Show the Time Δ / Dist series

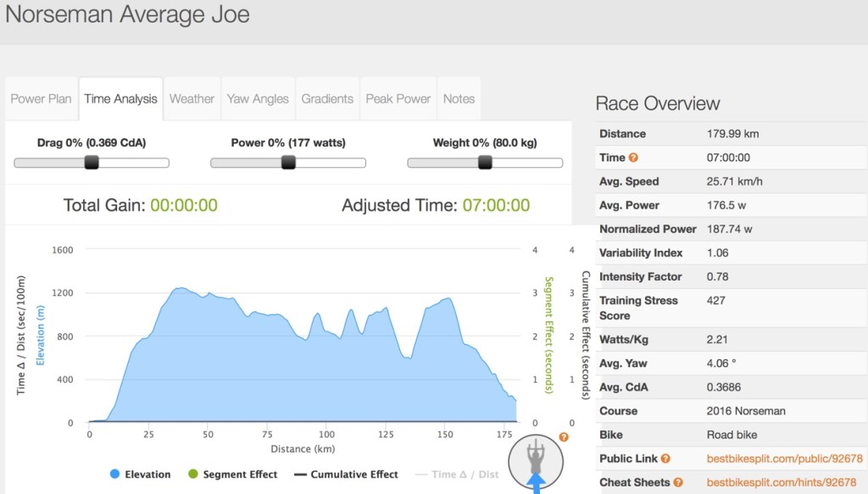click(x=457, y=475)
